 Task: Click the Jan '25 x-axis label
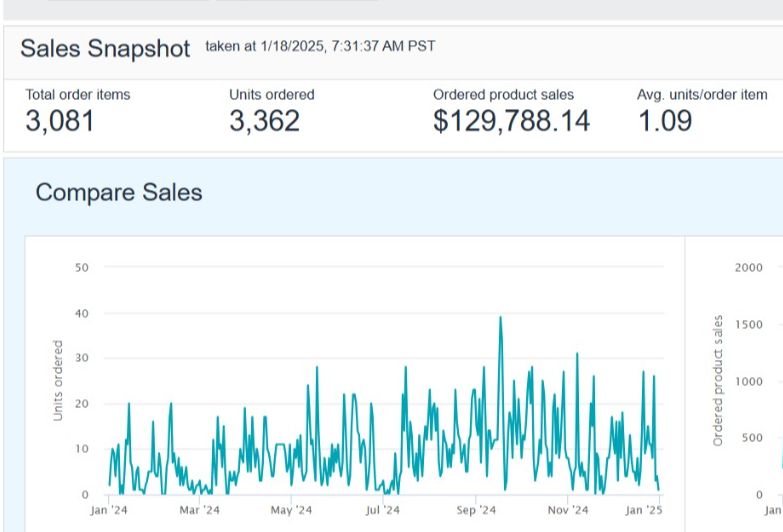[x=643, y=510]
